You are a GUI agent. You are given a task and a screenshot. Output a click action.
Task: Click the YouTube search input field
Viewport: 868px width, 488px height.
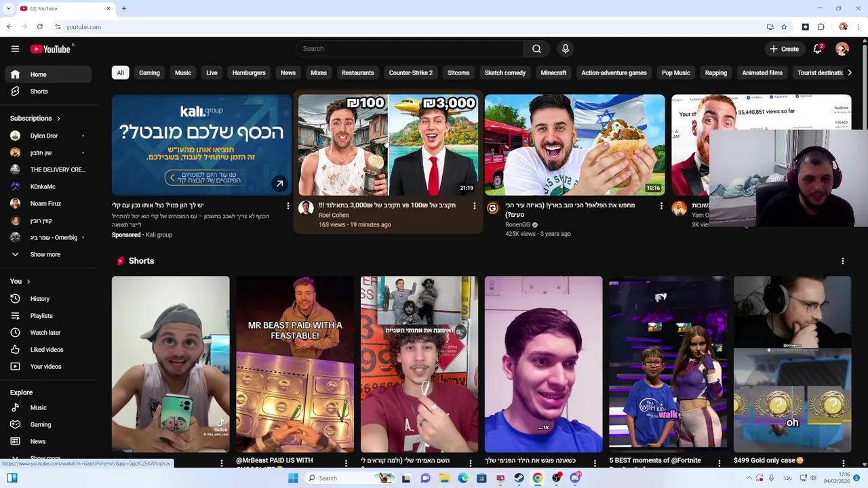(x=410, y=49)
